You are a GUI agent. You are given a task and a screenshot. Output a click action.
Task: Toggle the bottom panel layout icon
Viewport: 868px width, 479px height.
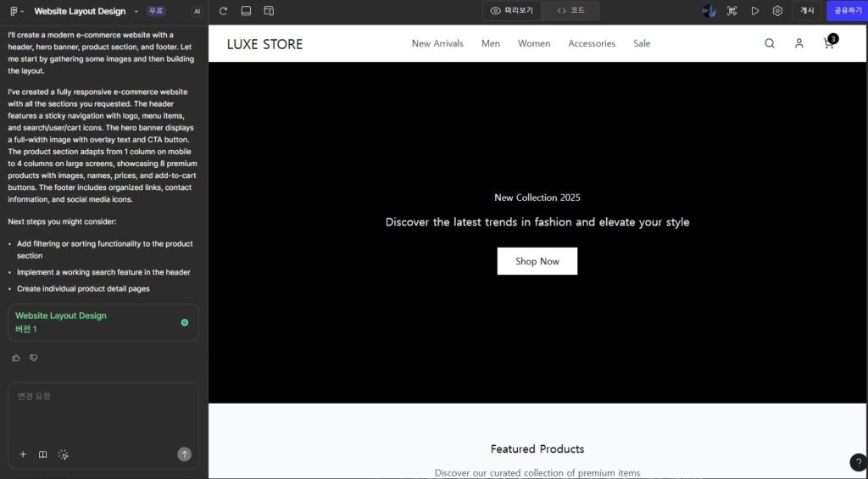[246, 11]
